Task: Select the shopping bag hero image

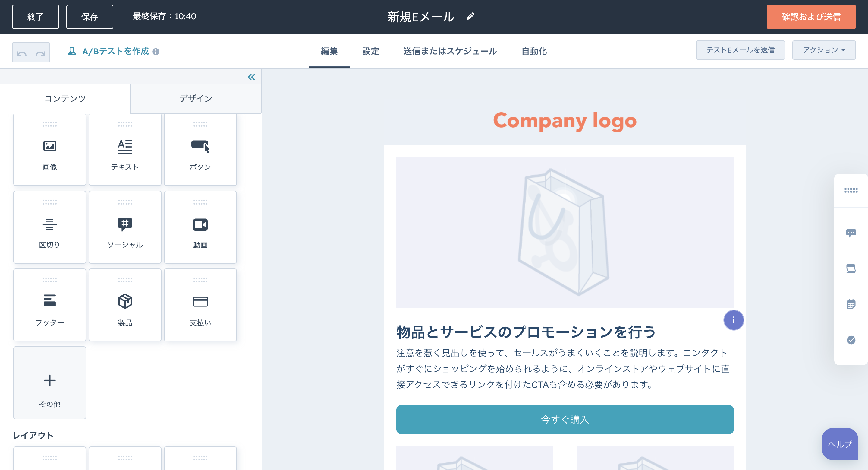Action: (565, 233)
